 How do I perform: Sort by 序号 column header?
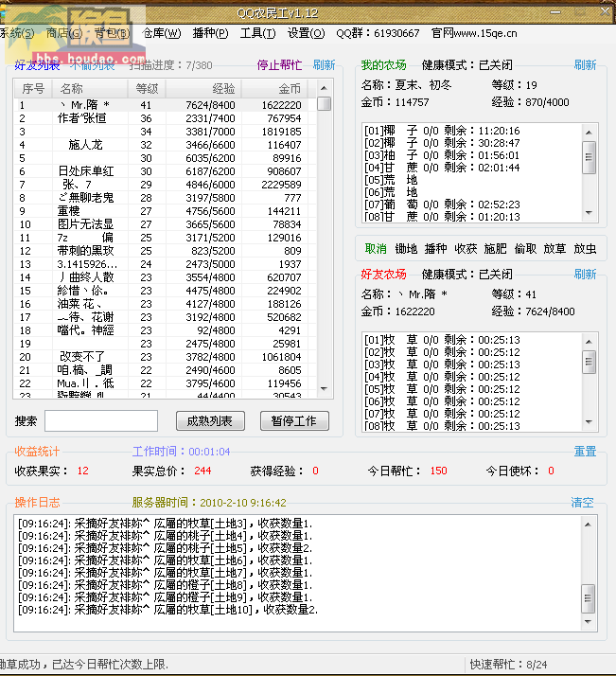33,89
